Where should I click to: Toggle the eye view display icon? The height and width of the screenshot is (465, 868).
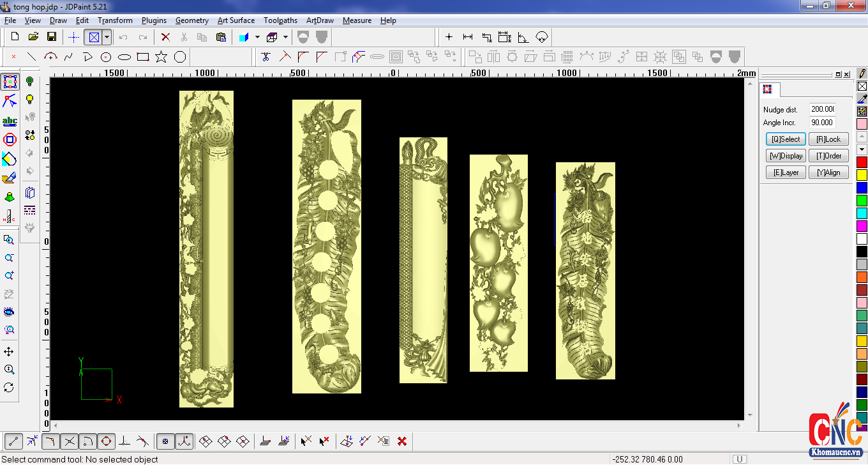click(x=9, y=312)
